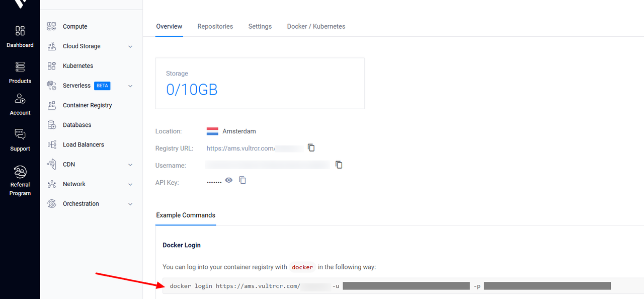Open the Support chat icon
The image size is (644, 299).
point(20,134)
